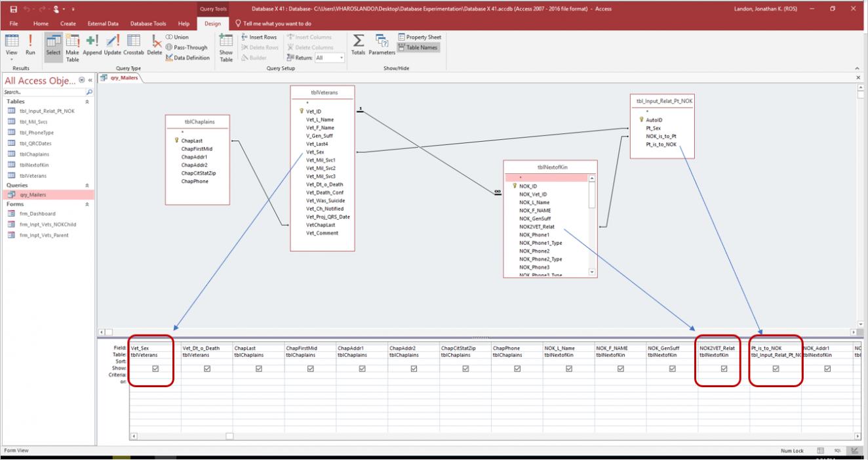The image size is (868, 460).
Task: Uncheck Show box for NOK2VET_Relat column
Action: tap(724, 369)
